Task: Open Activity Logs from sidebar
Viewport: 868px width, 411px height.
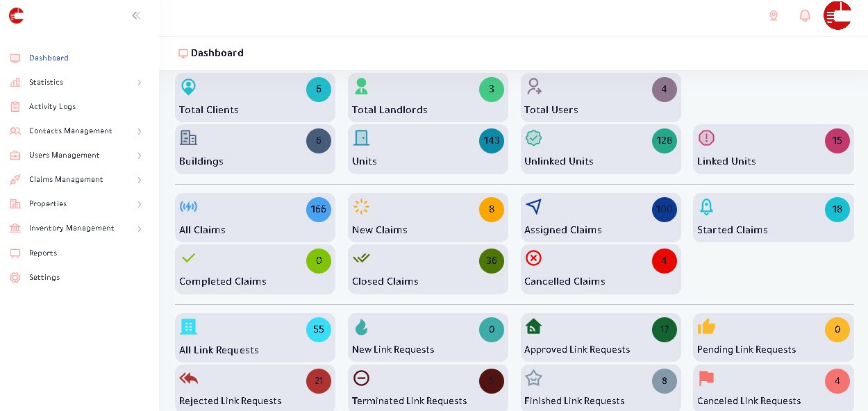Action: pos(52,107)
